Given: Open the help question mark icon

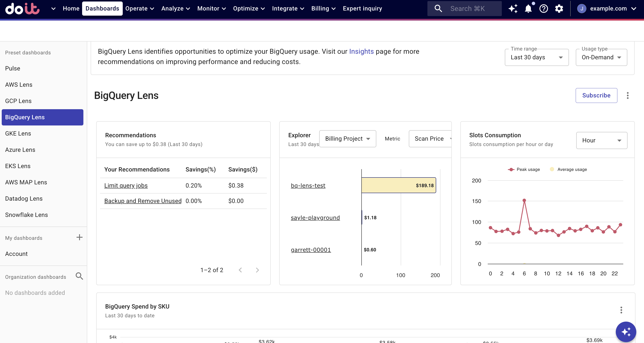Looking at the screenshot, I should pyautogui.click(x=544, y=9).
